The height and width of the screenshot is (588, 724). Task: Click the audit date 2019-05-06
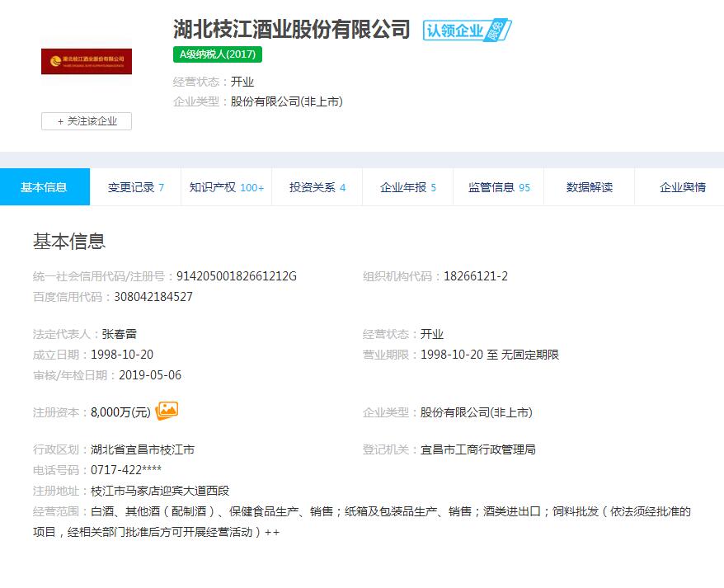(x=150, y=374)
